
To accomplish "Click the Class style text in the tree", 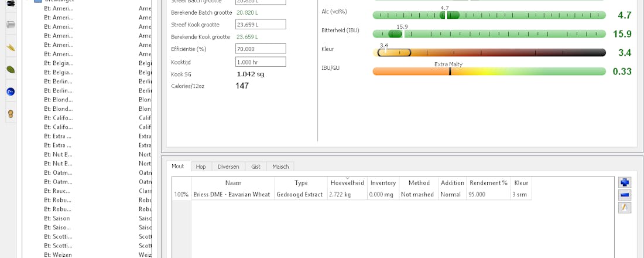I will point(145,191).
